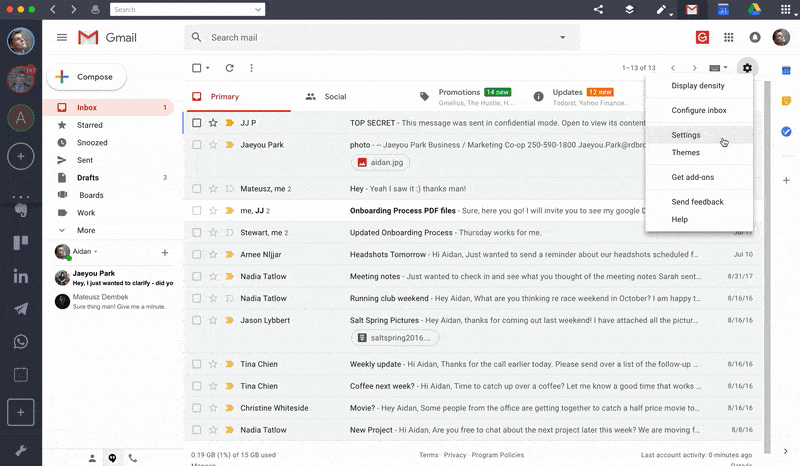800x466 pixels.
Task: Open the pen tool dropdown in the top bar
Action: [x=670, y=14]
